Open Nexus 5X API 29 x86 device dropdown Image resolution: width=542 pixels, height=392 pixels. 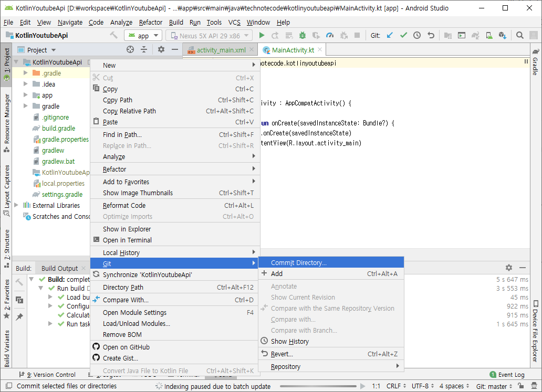pyautogui.click(x=209, y=36)
